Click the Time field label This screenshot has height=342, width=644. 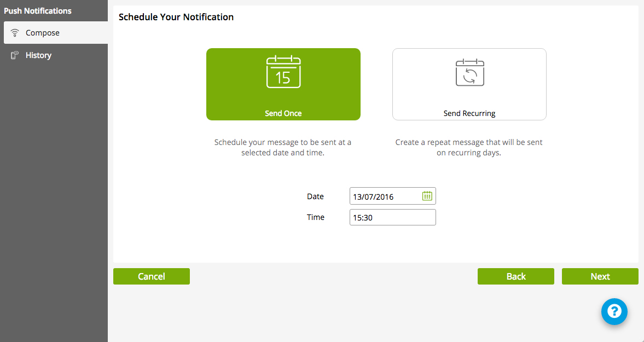tap(316, 217)
